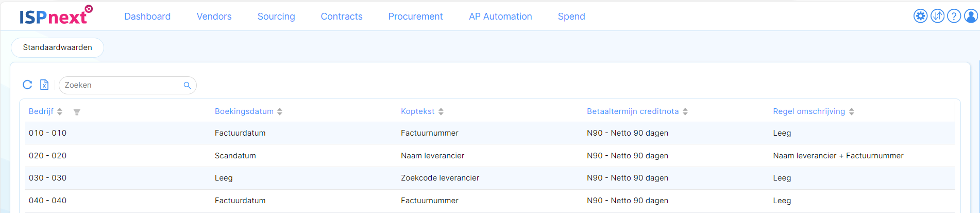The height and width of the screenshot is (213, 980).
Task: Open the help question mark icon
Action: coord(954,16)
